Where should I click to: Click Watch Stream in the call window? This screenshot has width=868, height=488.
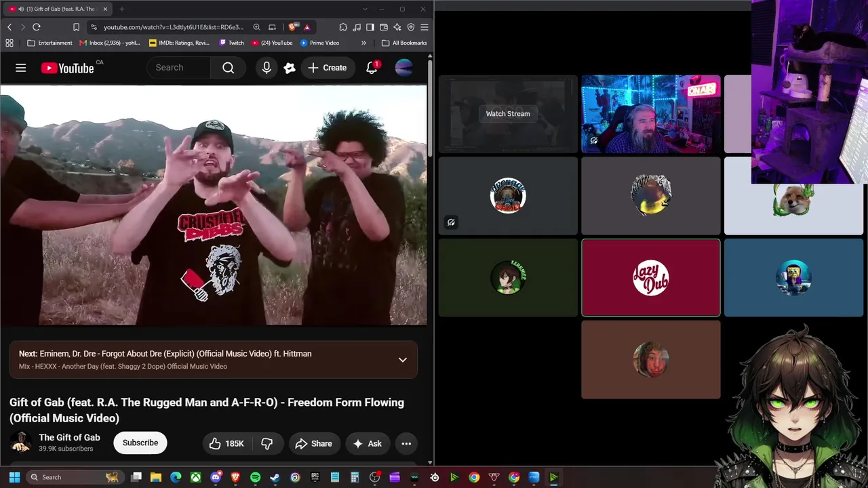click(x=508, y=114)
